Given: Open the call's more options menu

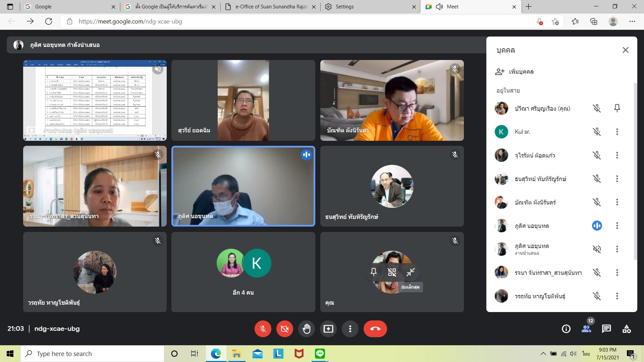Looking at the screenshot, I should [x=350, y=329].
